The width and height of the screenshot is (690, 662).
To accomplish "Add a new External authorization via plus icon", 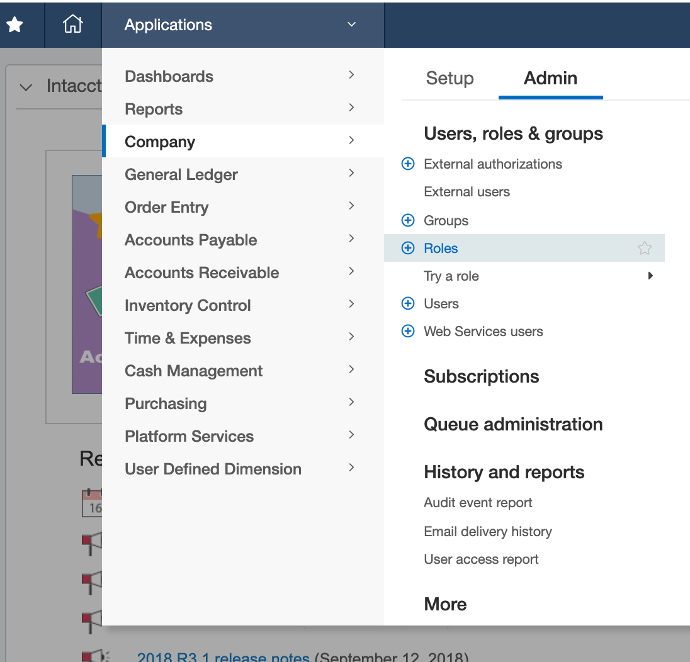I will [x=408, y=164].
